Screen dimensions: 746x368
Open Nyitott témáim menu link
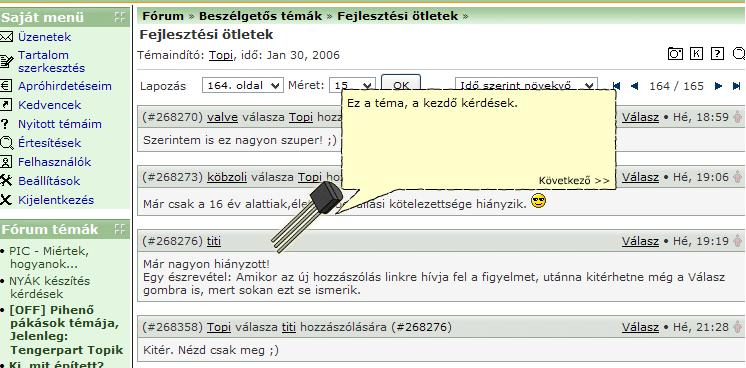tap(60, 124)
